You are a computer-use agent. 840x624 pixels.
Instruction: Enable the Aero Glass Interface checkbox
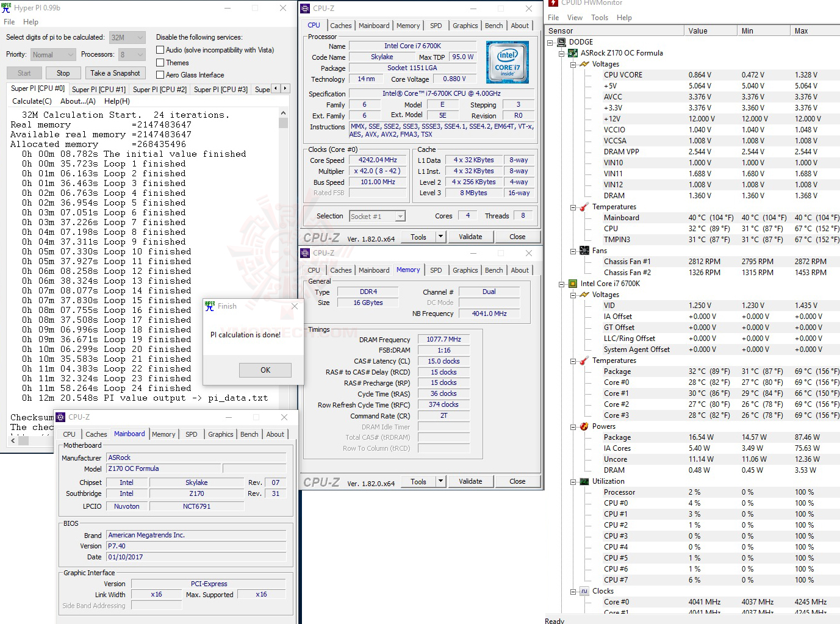coord(160,74)
